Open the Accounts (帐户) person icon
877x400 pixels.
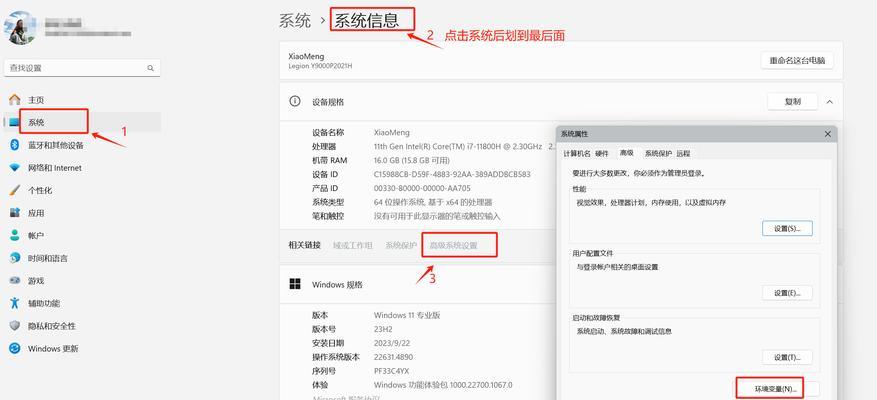point(15,236)
